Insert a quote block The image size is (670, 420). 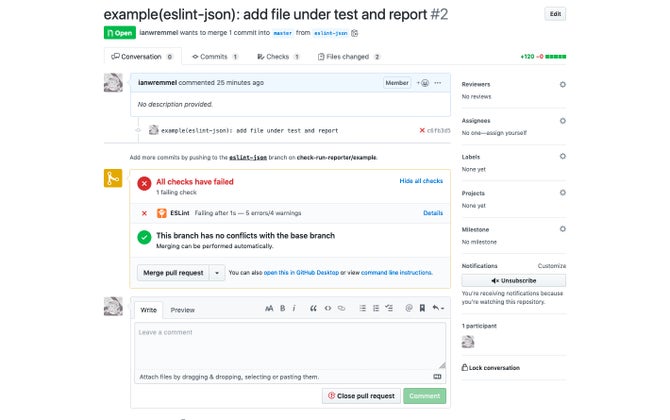(x=313, y=308)
